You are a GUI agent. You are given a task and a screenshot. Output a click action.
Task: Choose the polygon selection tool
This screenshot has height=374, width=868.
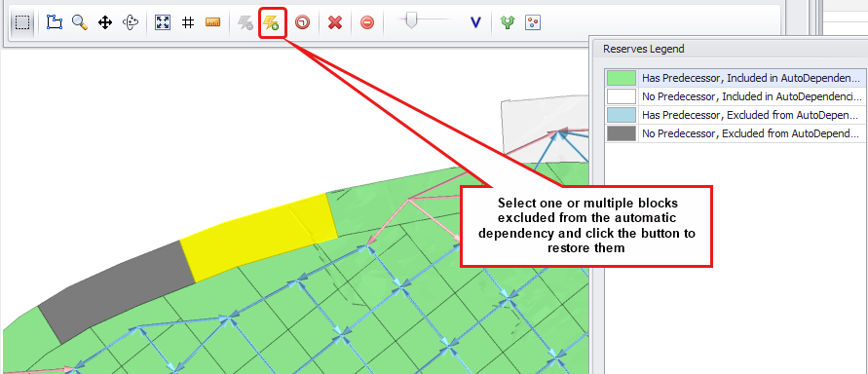click(x=55, y=22)
